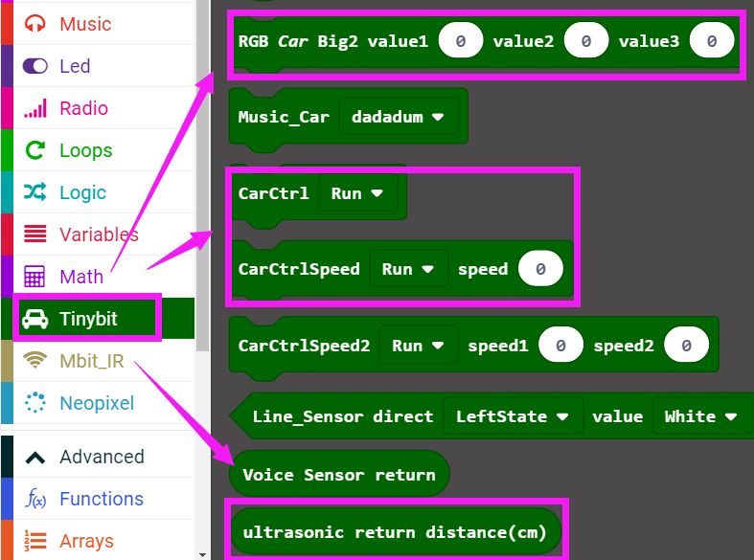Expand Line_Sensor LeftState dropdown
The image size is (754, 560).
click(x=512, y=416)
